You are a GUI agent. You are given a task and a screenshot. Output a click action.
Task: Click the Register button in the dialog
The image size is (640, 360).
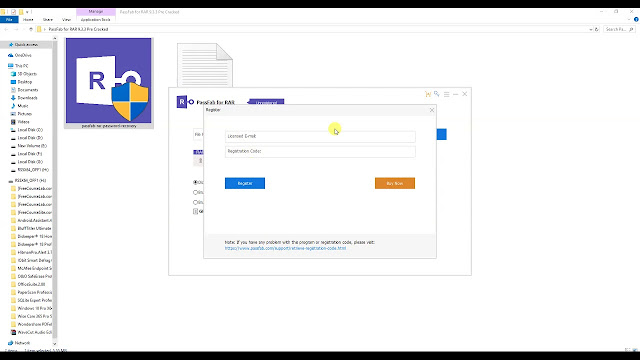(x=244, y=183)
